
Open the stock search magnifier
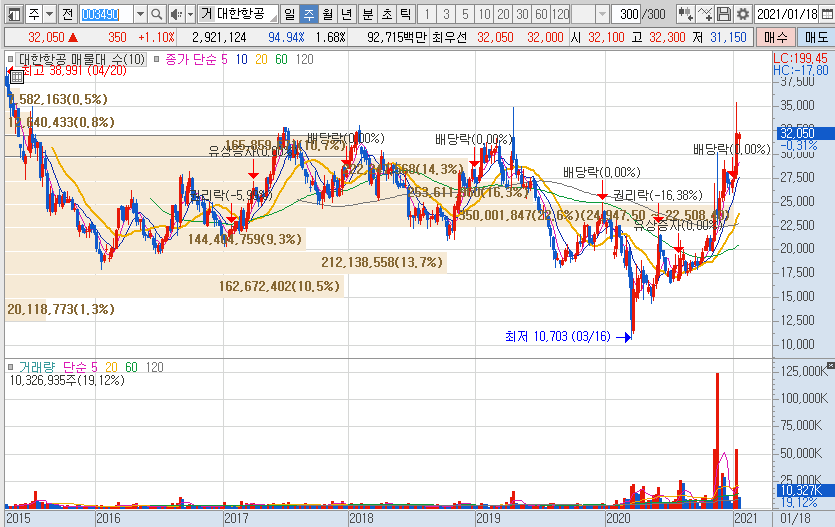click(x=157, y=14)
